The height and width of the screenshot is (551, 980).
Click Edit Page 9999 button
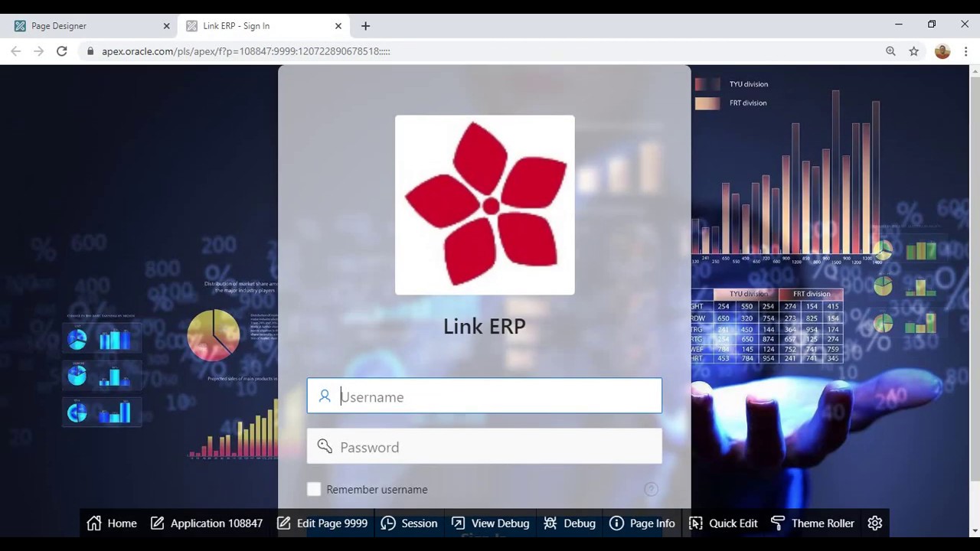tap(322, 523)
